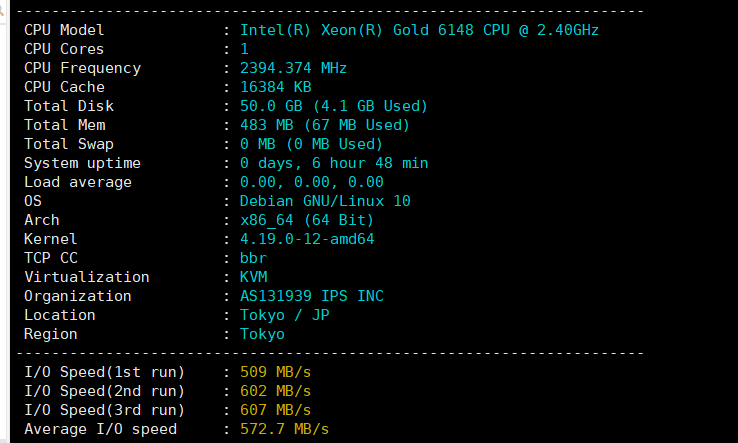Click the Average I/O speed 572.7 MB/s
The width and height of the screenshot is (738, 443).
[x=285, y=429]
